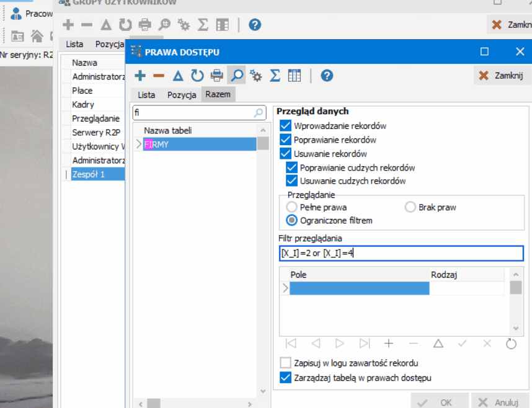The width and height of the screenshot is (532, 408).
Task: Switch to Pozycja tab in Prawa dostępu
Action: (x=182, y=95)
